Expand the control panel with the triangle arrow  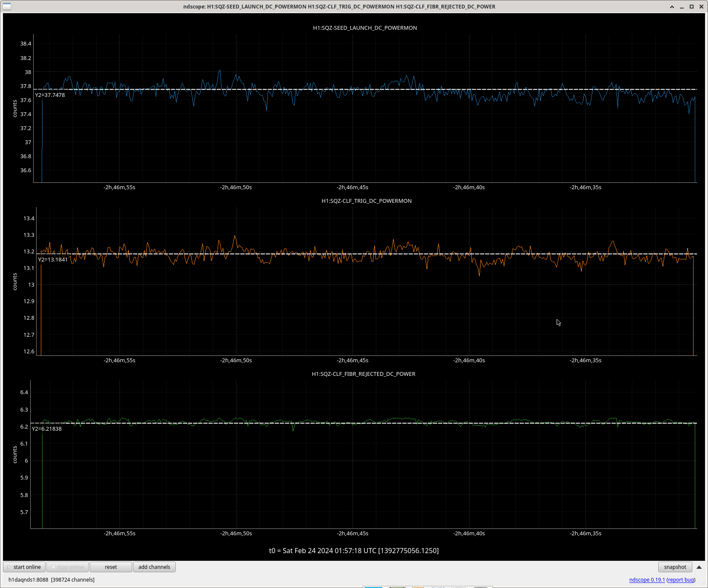699,567
